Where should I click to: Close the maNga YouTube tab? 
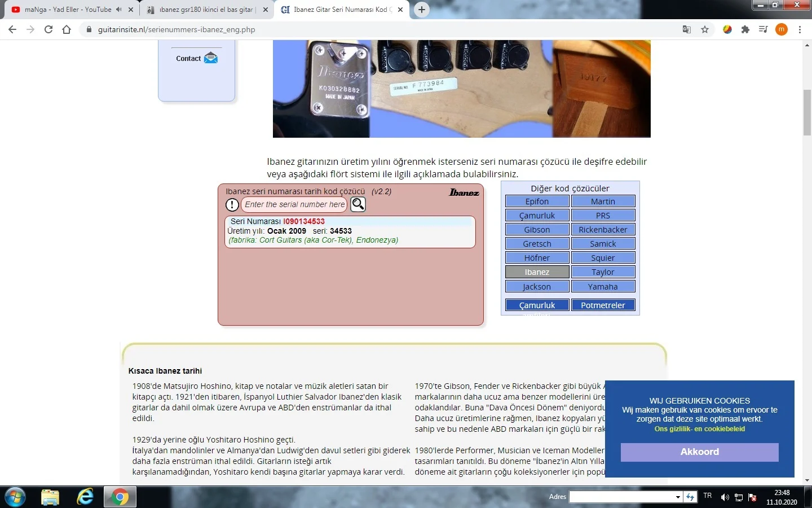131,10
